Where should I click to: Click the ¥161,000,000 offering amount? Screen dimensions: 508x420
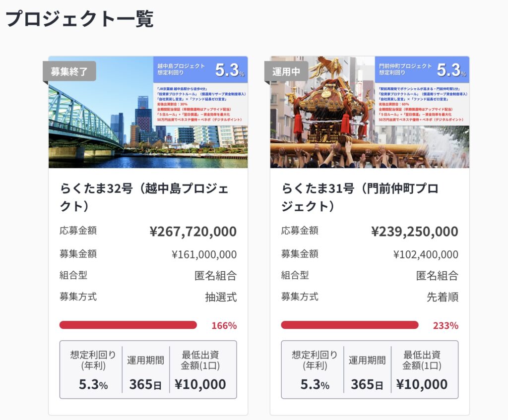tap(204, 255)
